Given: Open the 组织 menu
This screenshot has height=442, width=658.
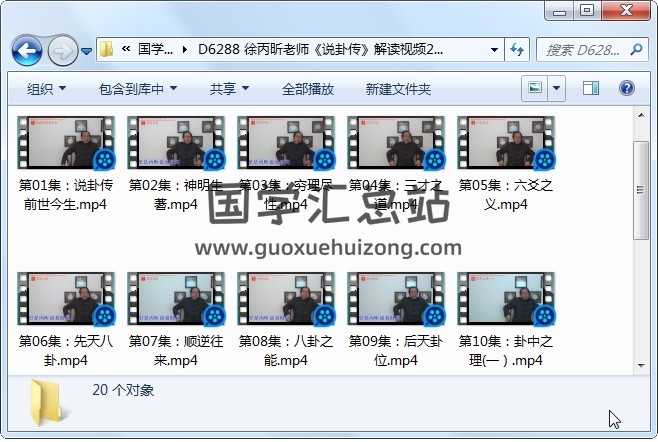Looking at the screenshot, I should [46, 89].
